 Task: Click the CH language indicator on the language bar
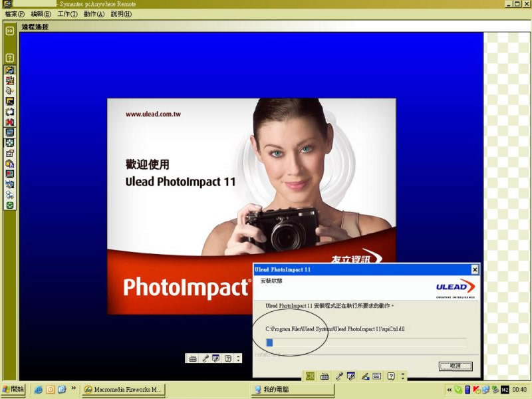point(310,376)
